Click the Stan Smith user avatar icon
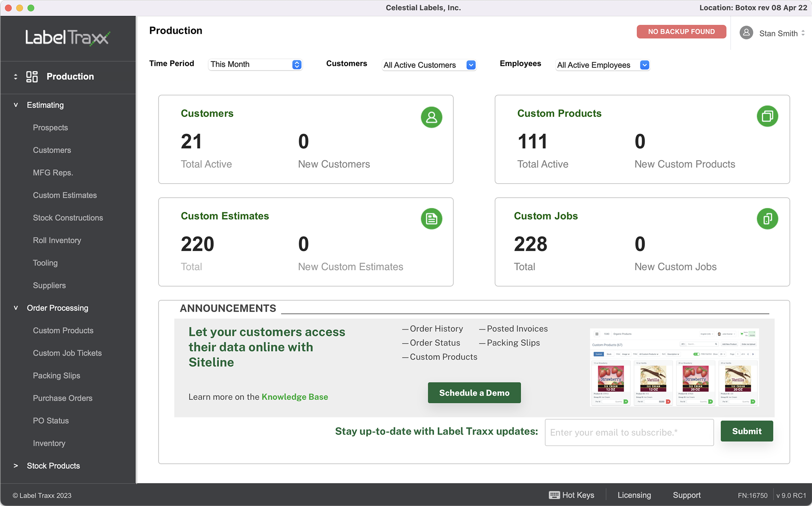 pyautogui.click(x=746, y=33)
